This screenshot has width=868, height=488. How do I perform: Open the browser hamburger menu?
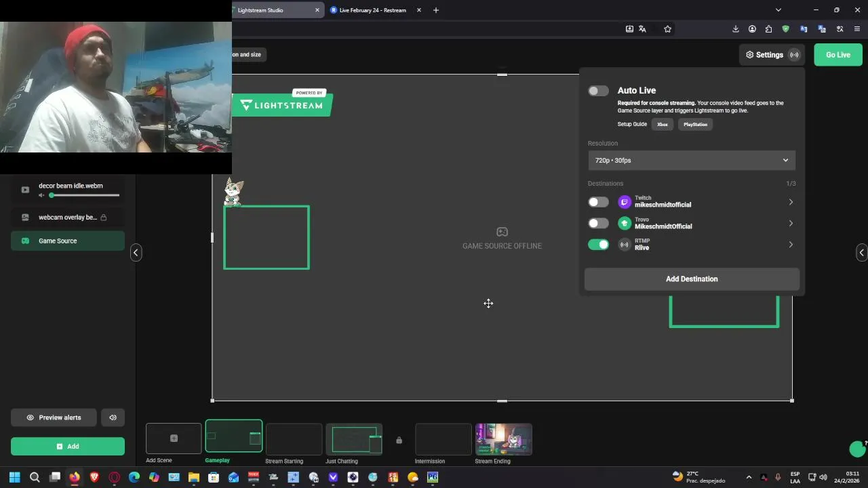857,29
